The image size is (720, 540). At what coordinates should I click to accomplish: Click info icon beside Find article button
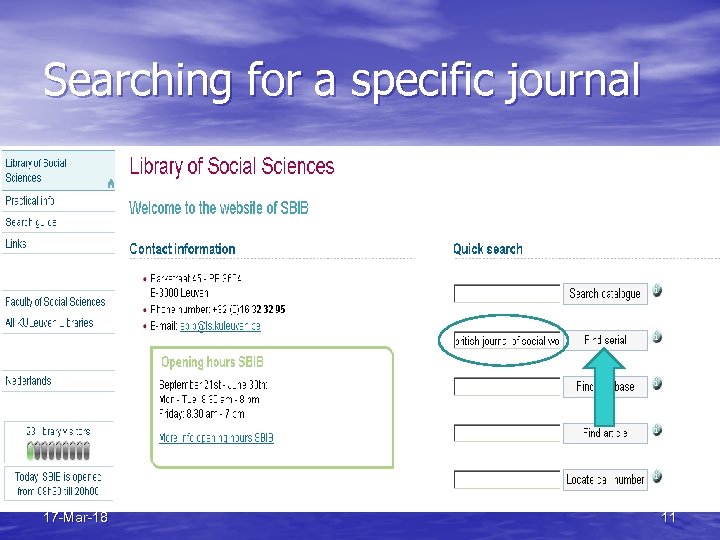[657, 430]
